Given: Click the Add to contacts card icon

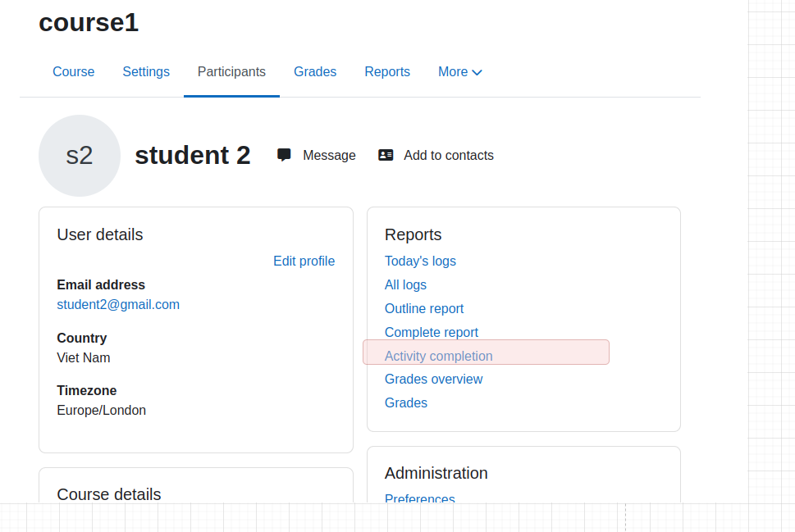Looking at the screenshot, I should click(x=386, y=155).
